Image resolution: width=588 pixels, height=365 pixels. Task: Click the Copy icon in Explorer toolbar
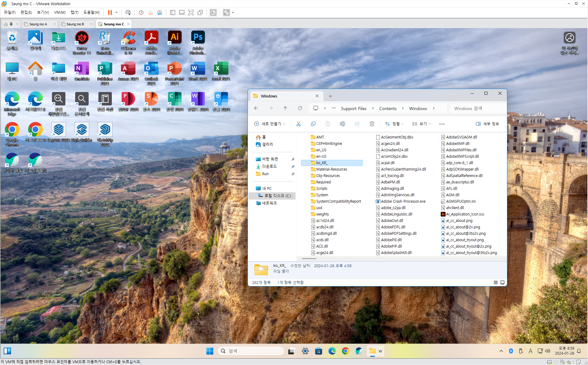[x=313, y=124]
